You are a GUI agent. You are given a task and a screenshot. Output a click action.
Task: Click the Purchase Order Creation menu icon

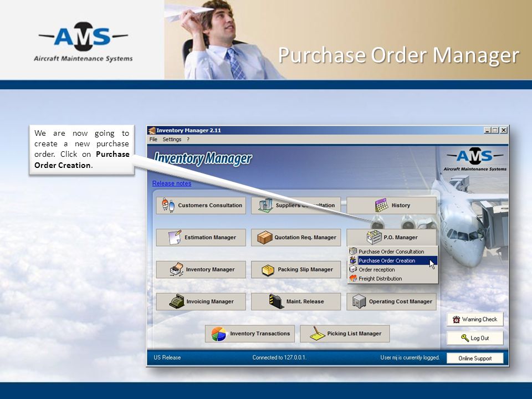point(353,260)
